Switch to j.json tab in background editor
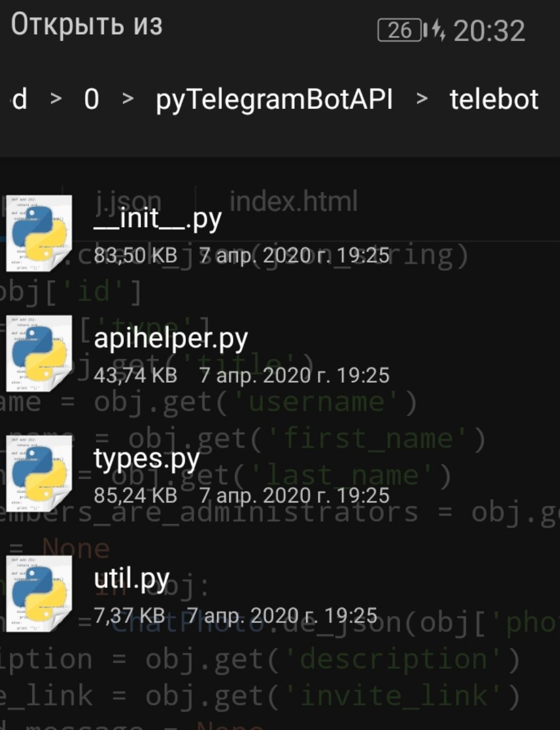 pyautogui.click(x=128, y=201)
